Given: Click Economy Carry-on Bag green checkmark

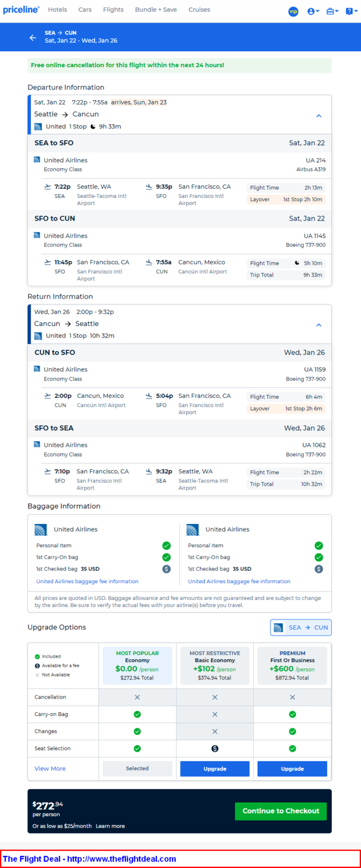Looking at the screenshot, I should point(137,714).
